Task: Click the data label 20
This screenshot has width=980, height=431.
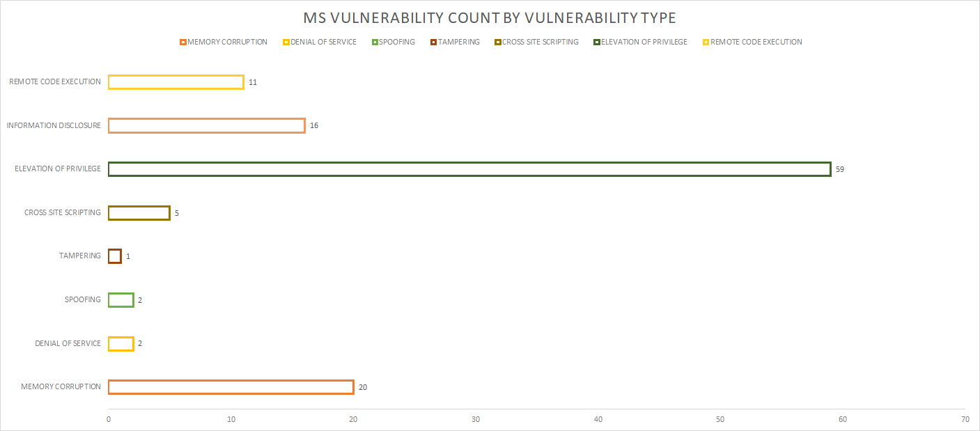Action: tap(363, 387)
